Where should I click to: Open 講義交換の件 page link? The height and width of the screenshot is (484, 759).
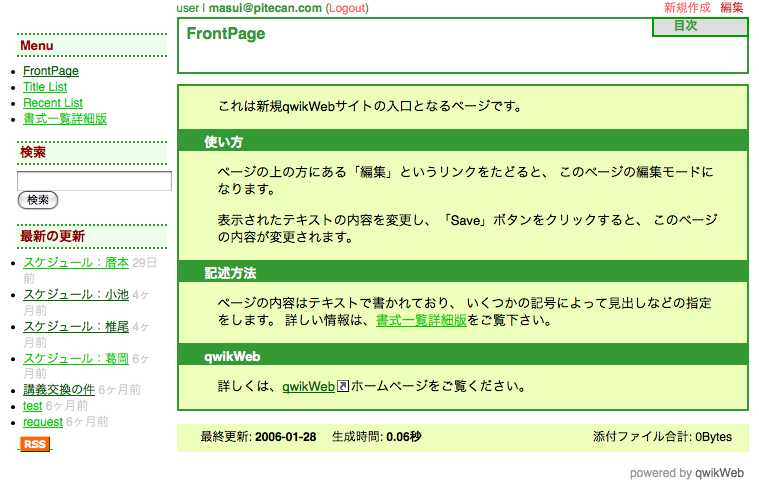pyautogui.click(x=59, y=390)
